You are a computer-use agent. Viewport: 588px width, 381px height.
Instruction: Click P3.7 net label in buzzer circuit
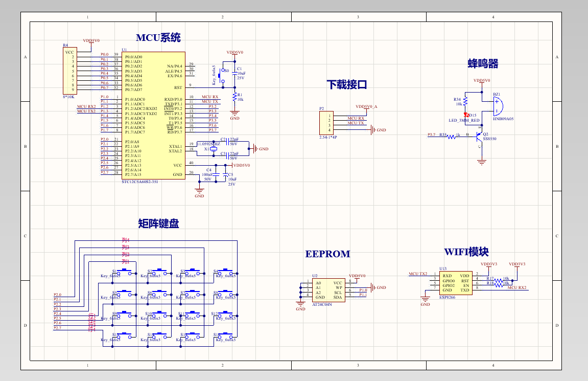click(x=432, y=135)
